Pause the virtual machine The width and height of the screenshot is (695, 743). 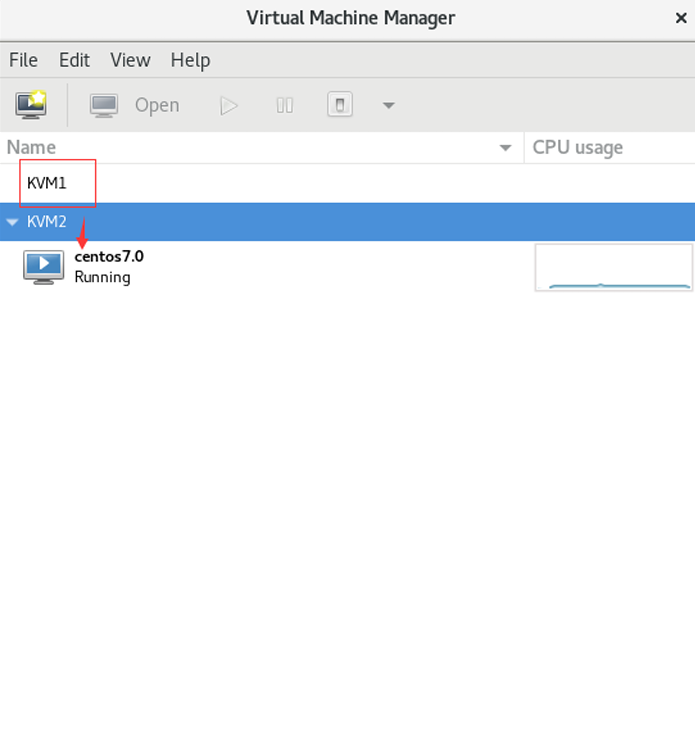[285, 105]
